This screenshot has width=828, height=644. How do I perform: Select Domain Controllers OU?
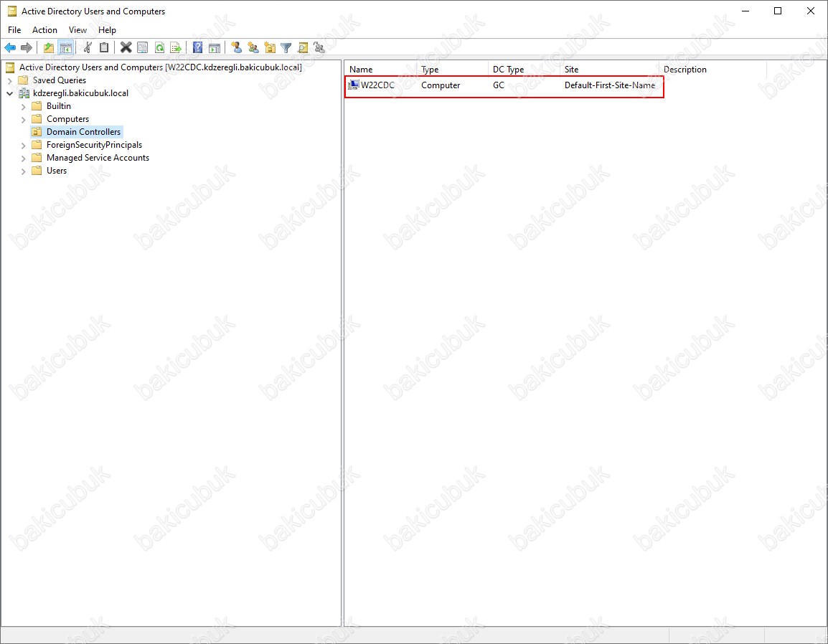pos(83,132)
